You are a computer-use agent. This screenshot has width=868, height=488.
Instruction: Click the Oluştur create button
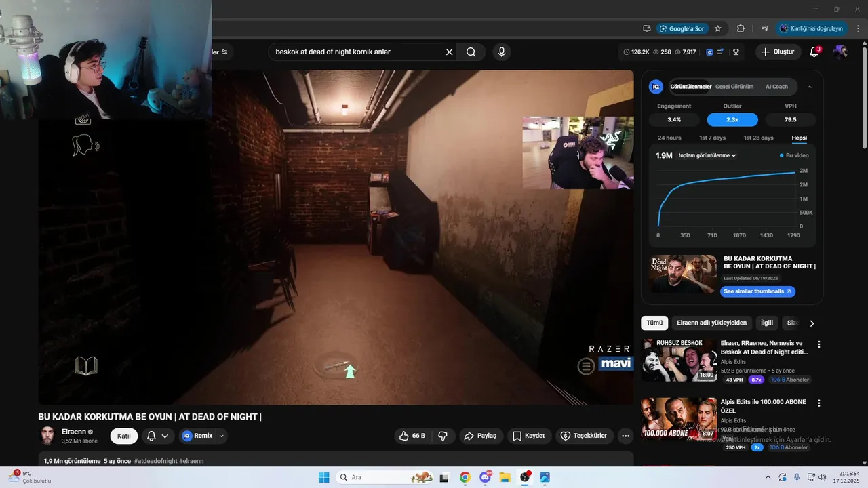tap(778, 52)
